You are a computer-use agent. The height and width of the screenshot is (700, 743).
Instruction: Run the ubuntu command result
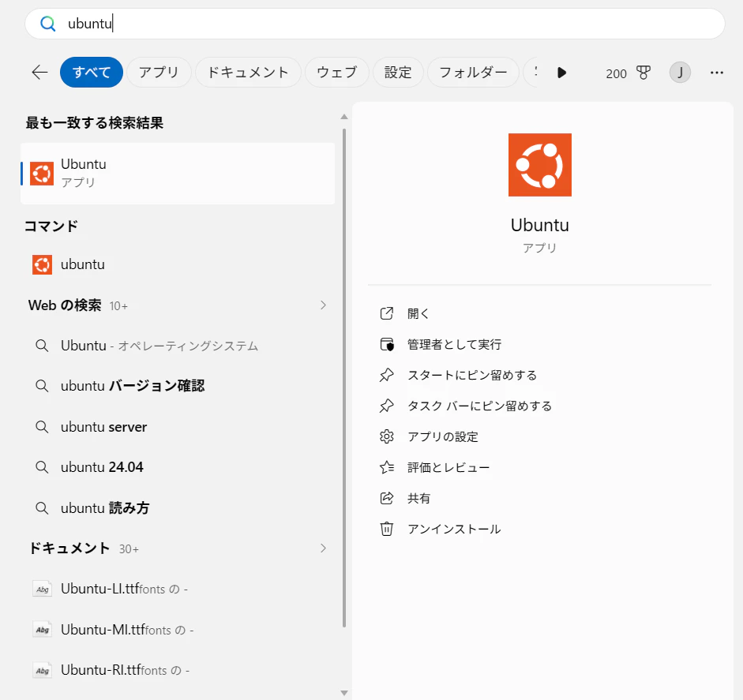(x=178, y=264)
